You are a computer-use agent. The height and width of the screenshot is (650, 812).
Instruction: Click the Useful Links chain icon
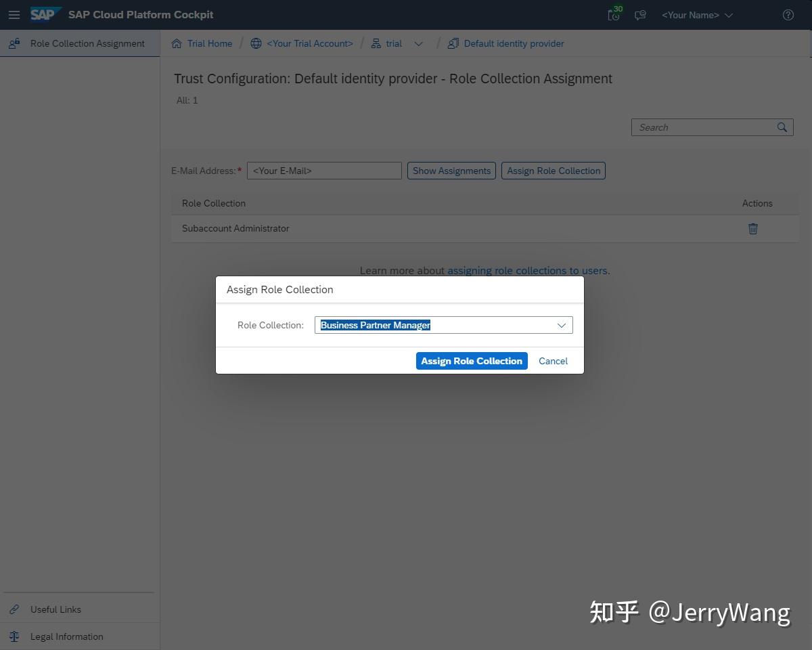14,609
